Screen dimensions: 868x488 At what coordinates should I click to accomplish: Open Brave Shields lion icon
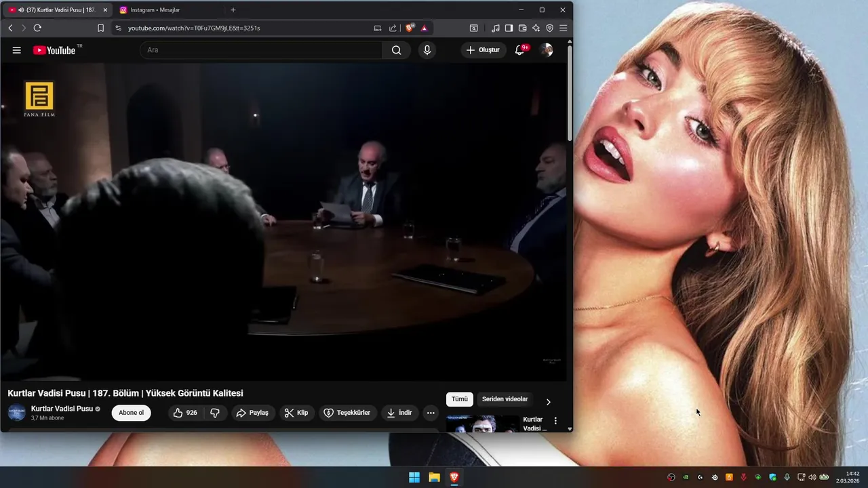point(410,28)
